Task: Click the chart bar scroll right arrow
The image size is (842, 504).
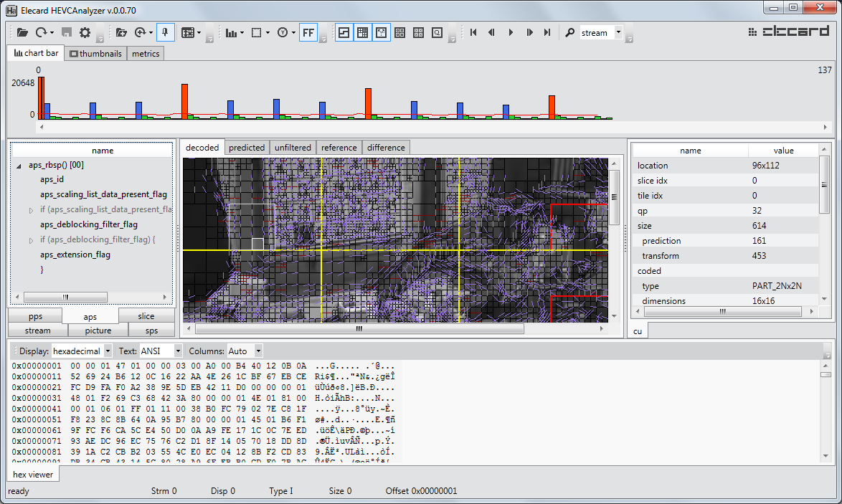Action: tap(826, 127)
